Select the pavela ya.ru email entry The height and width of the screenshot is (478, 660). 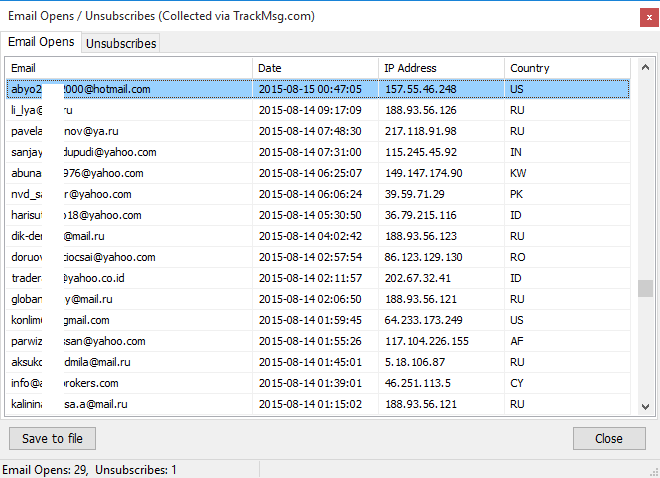pos(64,131)
